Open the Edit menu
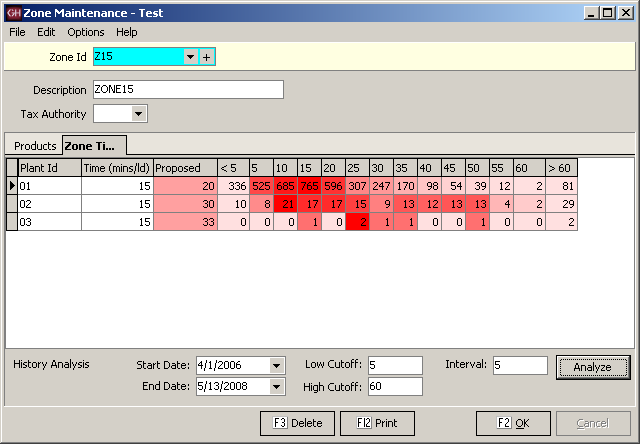Screen dimensions: 640x444 (46, 32)
